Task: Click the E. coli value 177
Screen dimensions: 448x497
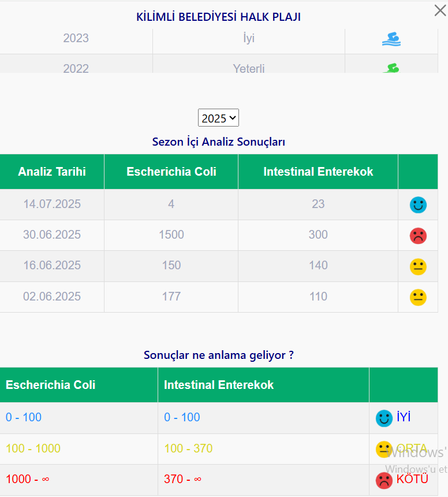Action: [x=171, y=296]
